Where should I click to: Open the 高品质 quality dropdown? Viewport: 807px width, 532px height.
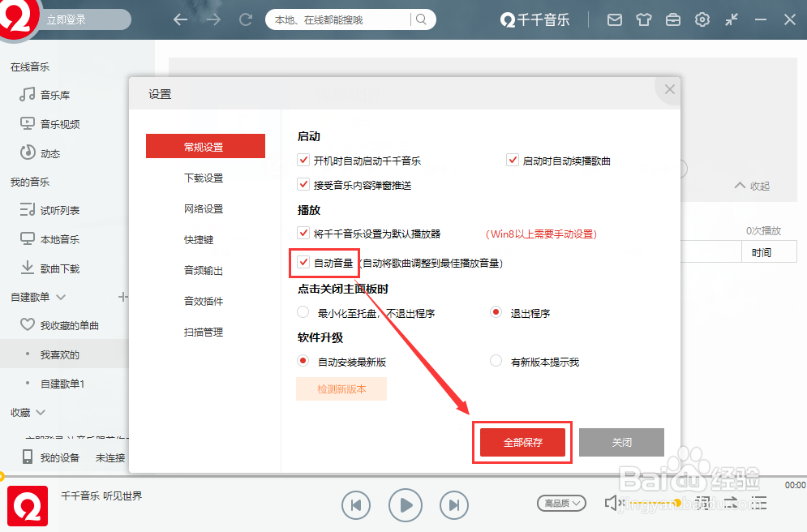[561, 503]
